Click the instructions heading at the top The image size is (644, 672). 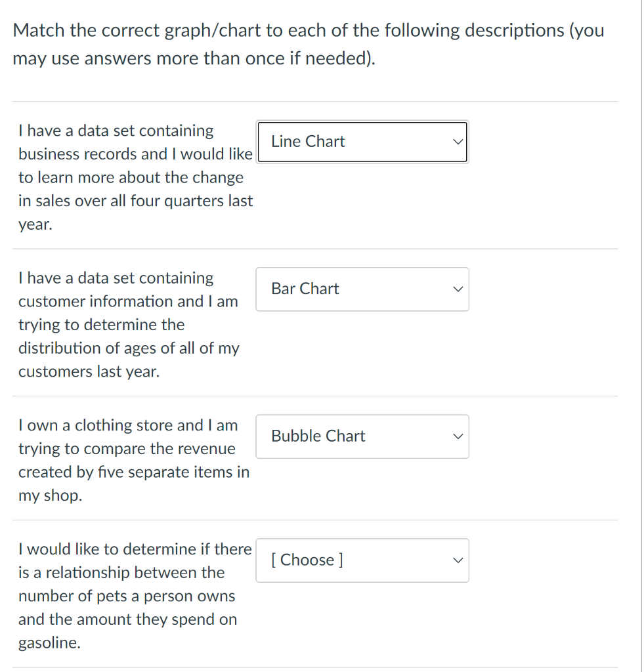click(309, 43)
